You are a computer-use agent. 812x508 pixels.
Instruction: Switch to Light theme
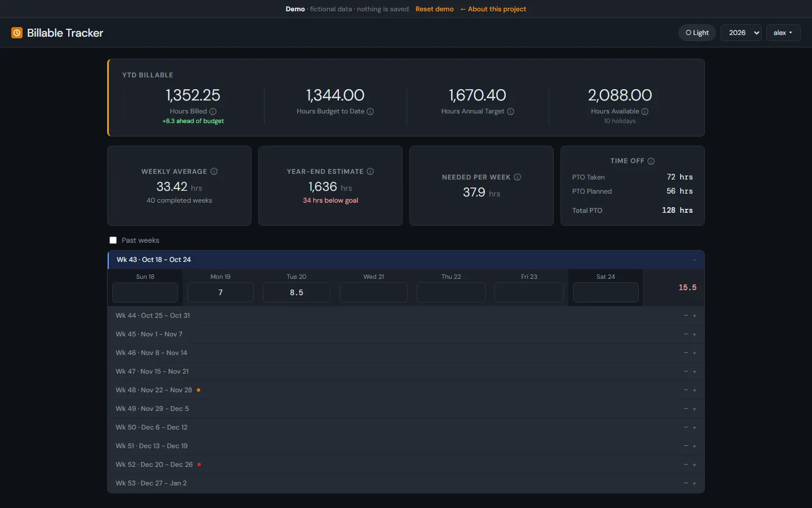(x=698, y=33)
